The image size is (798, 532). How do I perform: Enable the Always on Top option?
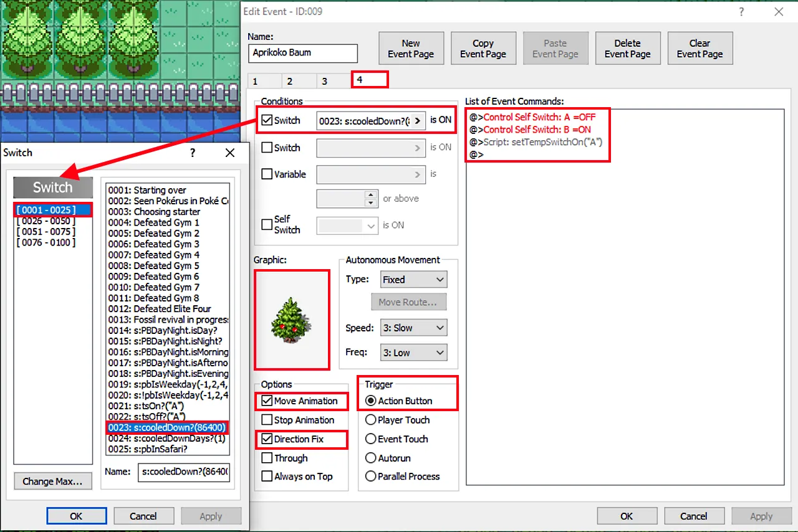267,477
